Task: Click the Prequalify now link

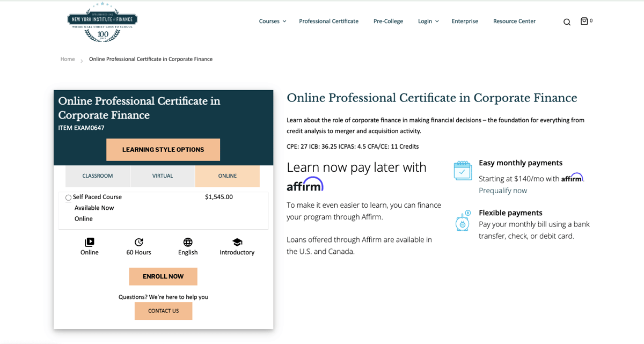Action: click(x=502, y=190)
